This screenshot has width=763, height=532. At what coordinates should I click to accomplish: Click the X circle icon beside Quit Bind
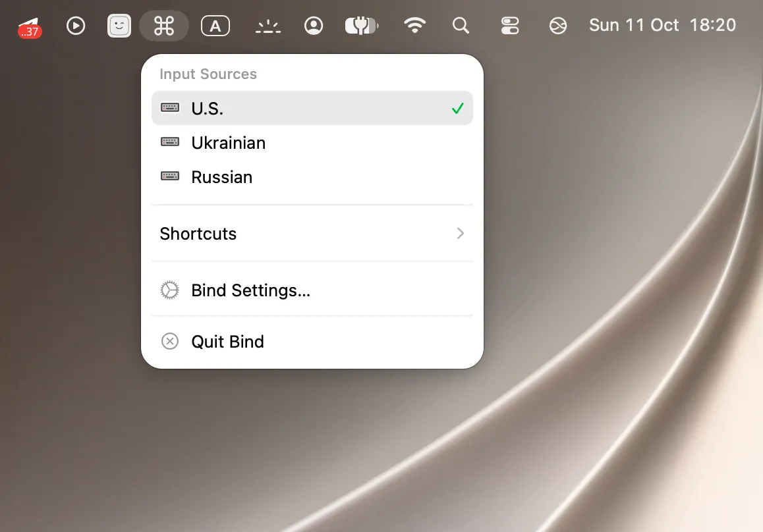[x=170, y=341]
